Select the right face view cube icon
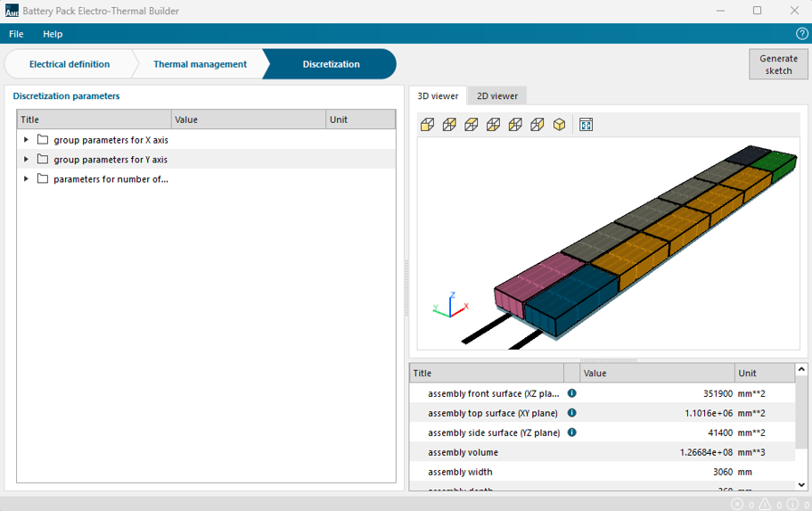Viewport: 812px width, 511px height. point(537,125)
